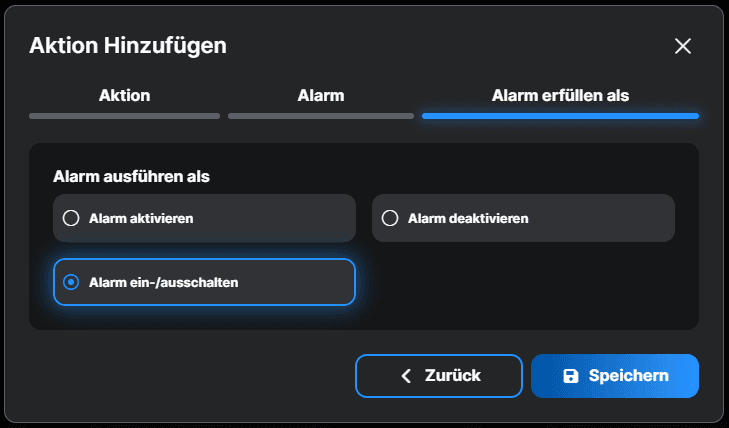Click the Alarm ein-/ausschalten label text
Viewport: 729px width, 428px height.
[x=164, y=282]
